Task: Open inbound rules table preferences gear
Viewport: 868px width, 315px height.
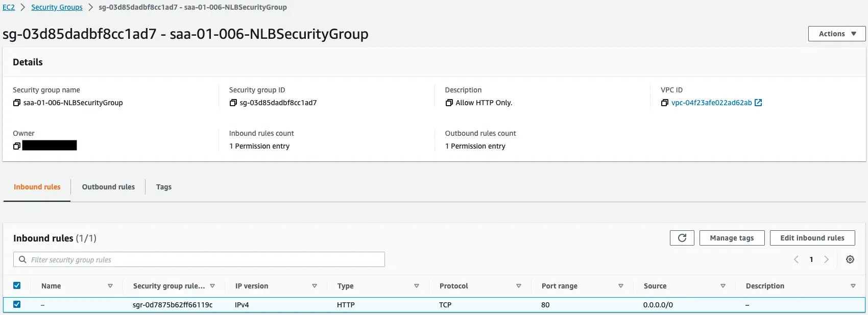Action: pos(850,259)
